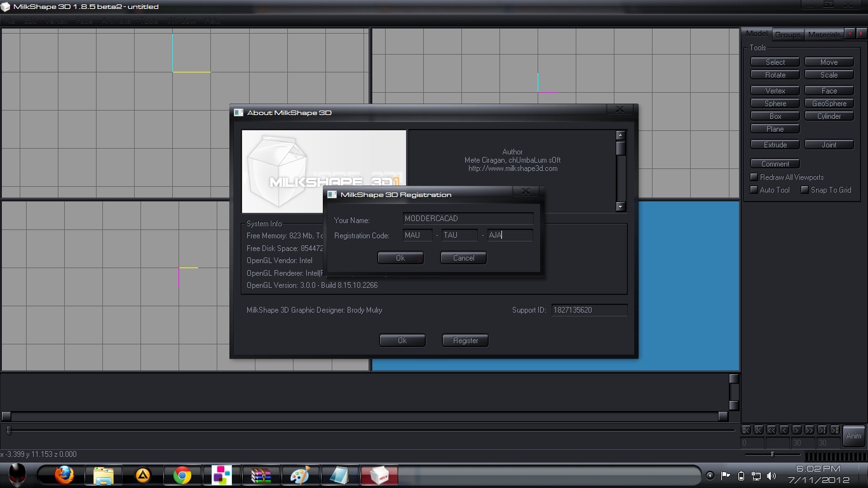
Task: Click the battery tray icon
Action: 741,475
